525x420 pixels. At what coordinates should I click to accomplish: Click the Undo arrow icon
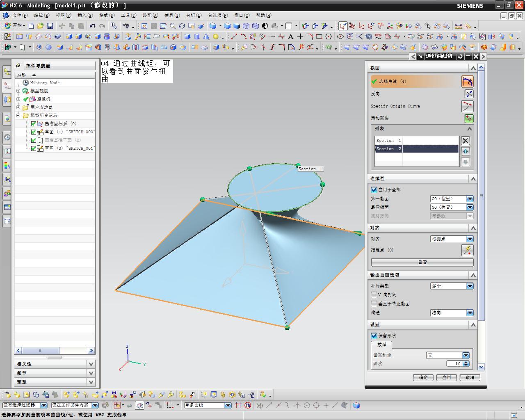pos(92,26)
